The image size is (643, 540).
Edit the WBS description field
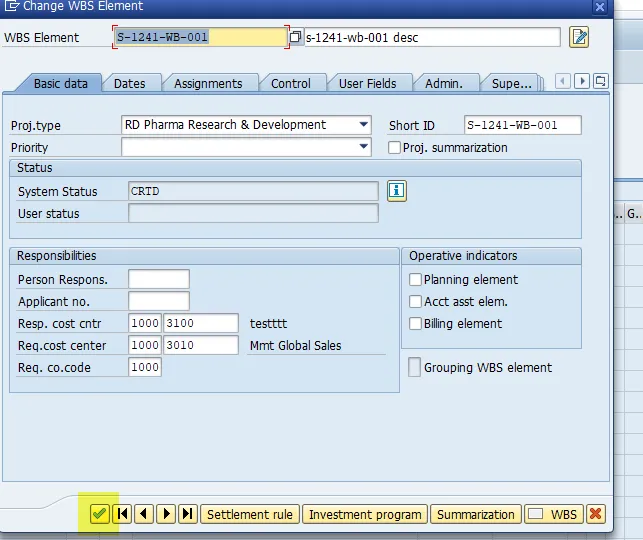[432, 37]
